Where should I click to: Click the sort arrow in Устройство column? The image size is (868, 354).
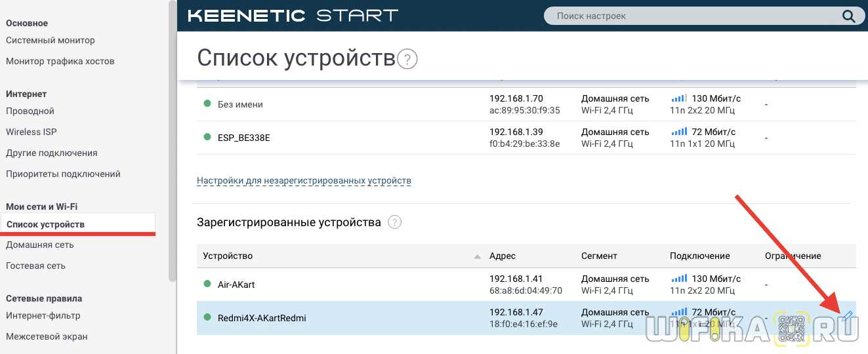[477, 257]
